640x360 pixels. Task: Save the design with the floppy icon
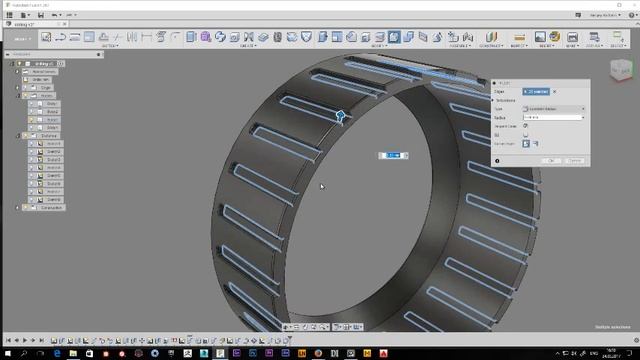coord(40,15)
